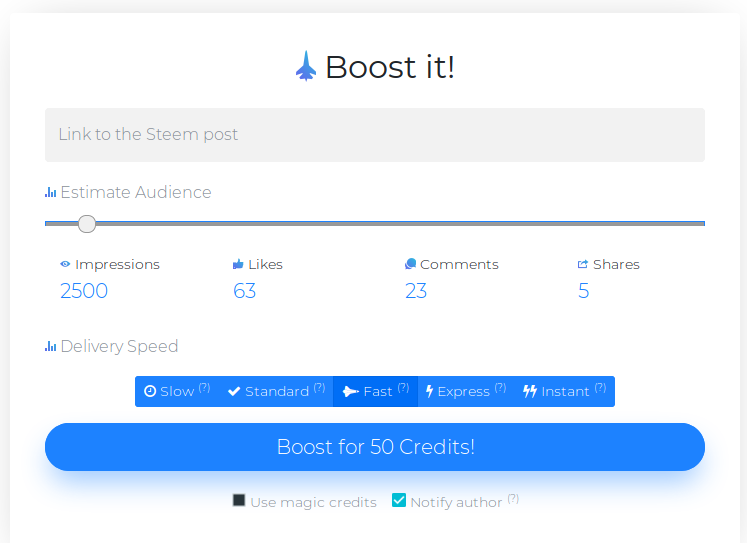Select the Instant delivery speed option
The height and width of the screenshot is (543, 747).
click(x=565, y=392)
